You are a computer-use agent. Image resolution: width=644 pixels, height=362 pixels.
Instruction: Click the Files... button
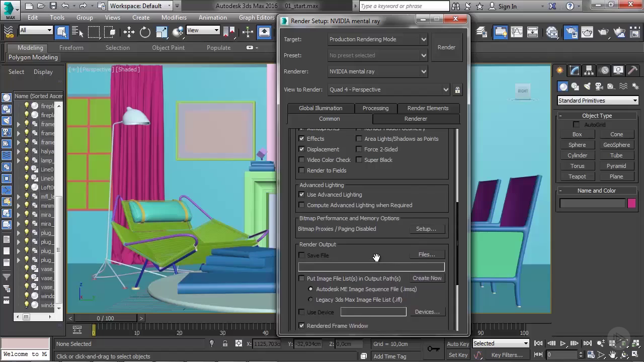click(427, 254)
